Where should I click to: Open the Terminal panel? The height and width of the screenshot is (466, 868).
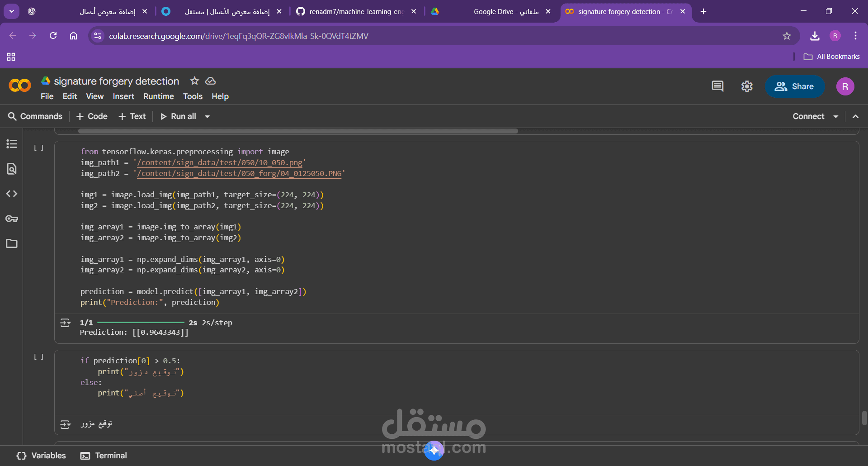coord(104,456)
